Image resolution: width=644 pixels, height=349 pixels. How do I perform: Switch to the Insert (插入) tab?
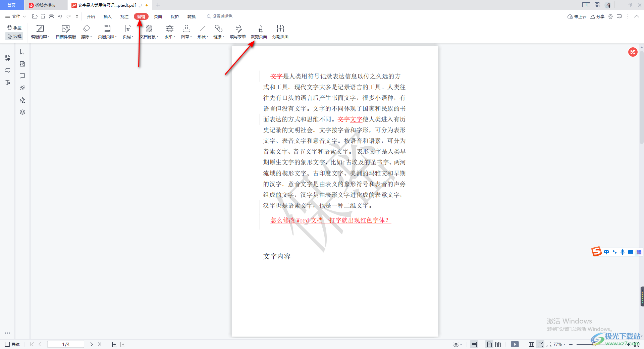[108, 16]
